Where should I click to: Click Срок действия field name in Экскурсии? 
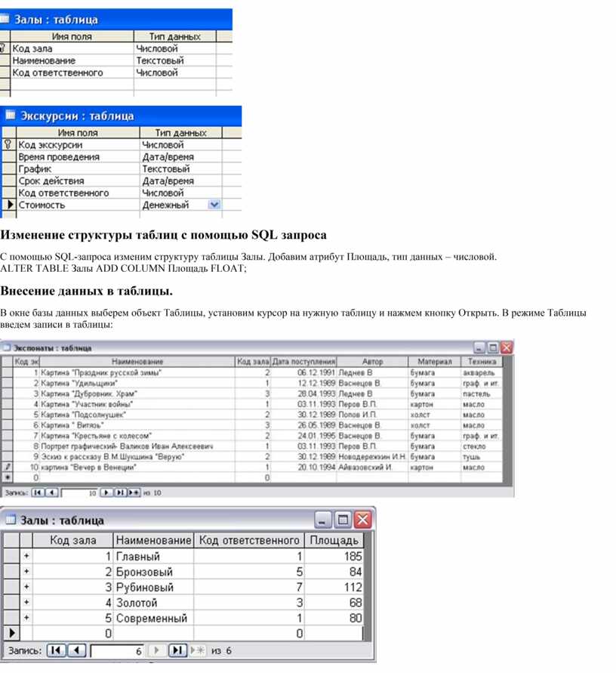click(78, 181)
